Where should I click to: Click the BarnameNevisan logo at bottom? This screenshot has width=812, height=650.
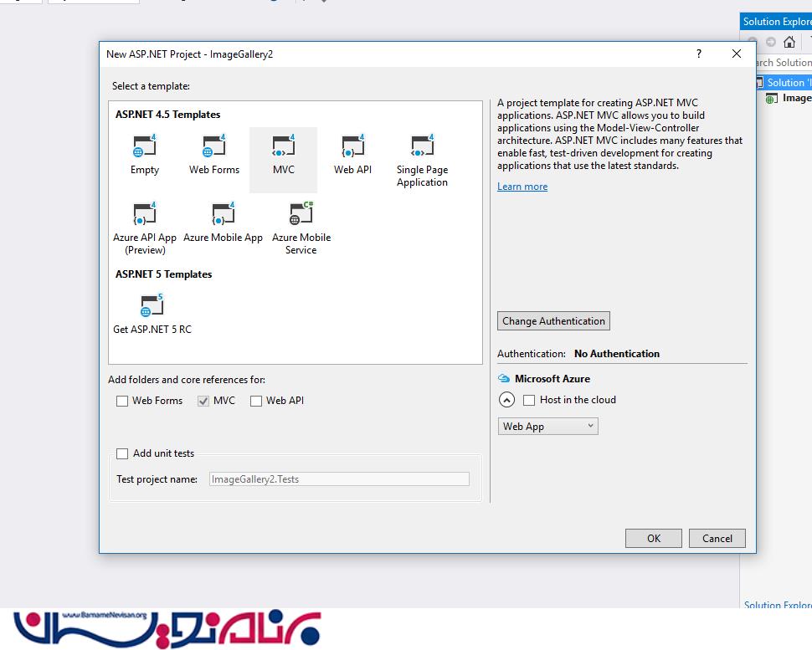click(167, 629)
